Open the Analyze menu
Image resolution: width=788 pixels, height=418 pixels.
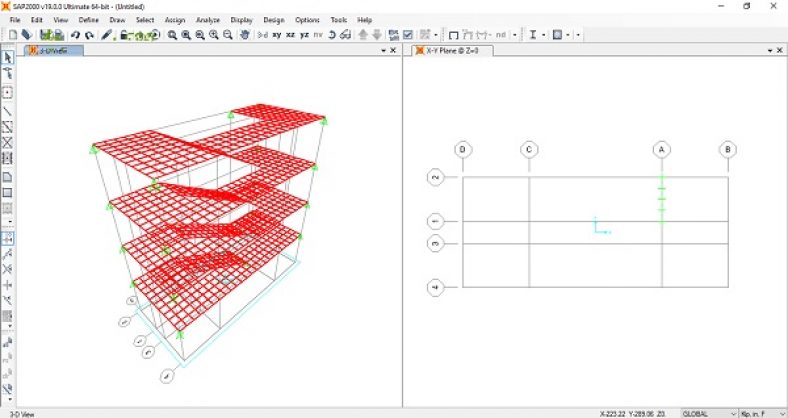tap(208, 20)
